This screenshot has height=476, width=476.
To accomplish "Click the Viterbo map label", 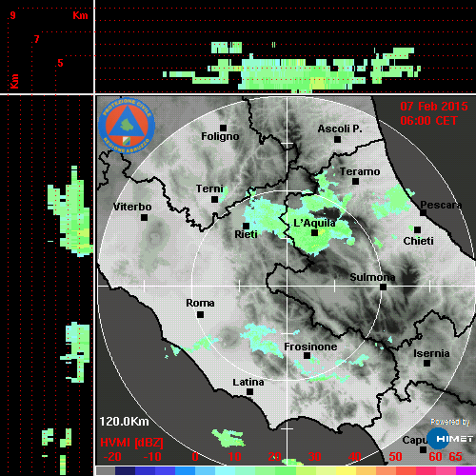I will (132, 207).
